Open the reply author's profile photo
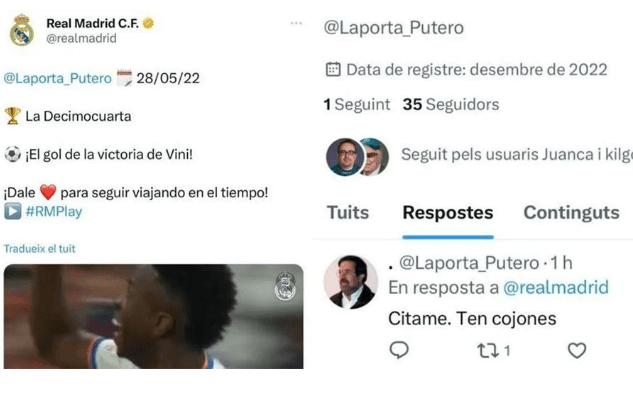This screenshot has width=633, height=412. 351,282
